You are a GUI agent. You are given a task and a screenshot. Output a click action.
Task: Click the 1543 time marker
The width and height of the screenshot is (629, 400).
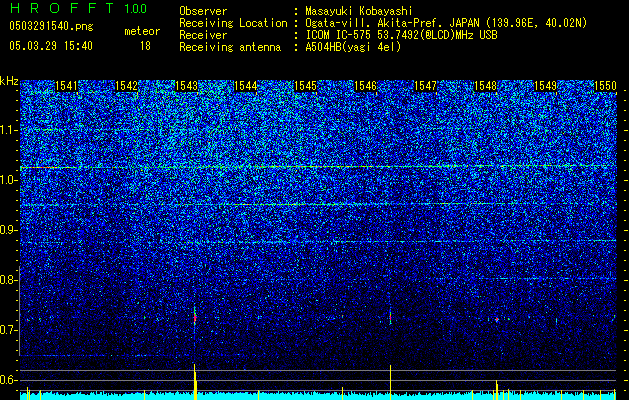tap(186, 86)
